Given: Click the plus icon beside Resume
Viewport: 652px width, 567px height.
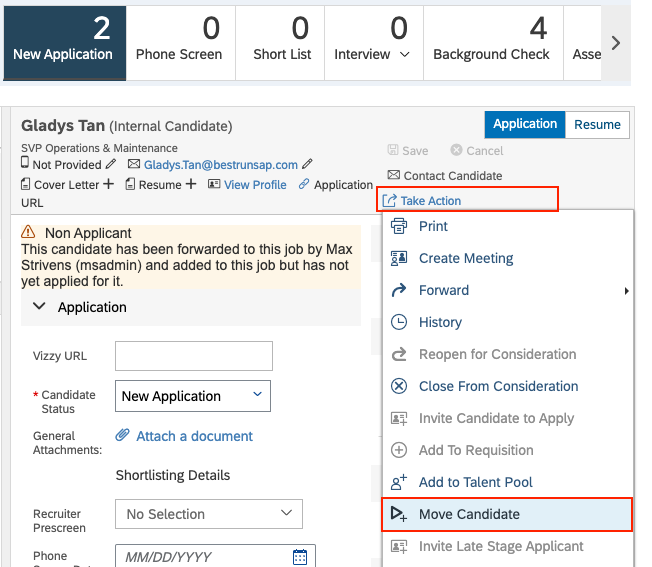Looking at the screenshot, I should pyautogui.click(x=191, y=184).
